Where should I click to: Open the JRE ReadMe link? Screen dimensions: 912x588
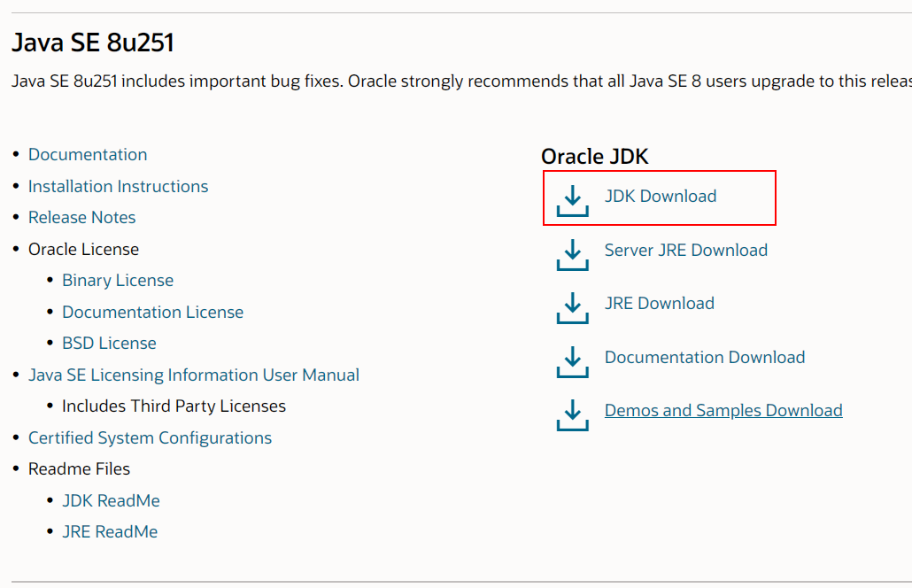click(109, 531)
